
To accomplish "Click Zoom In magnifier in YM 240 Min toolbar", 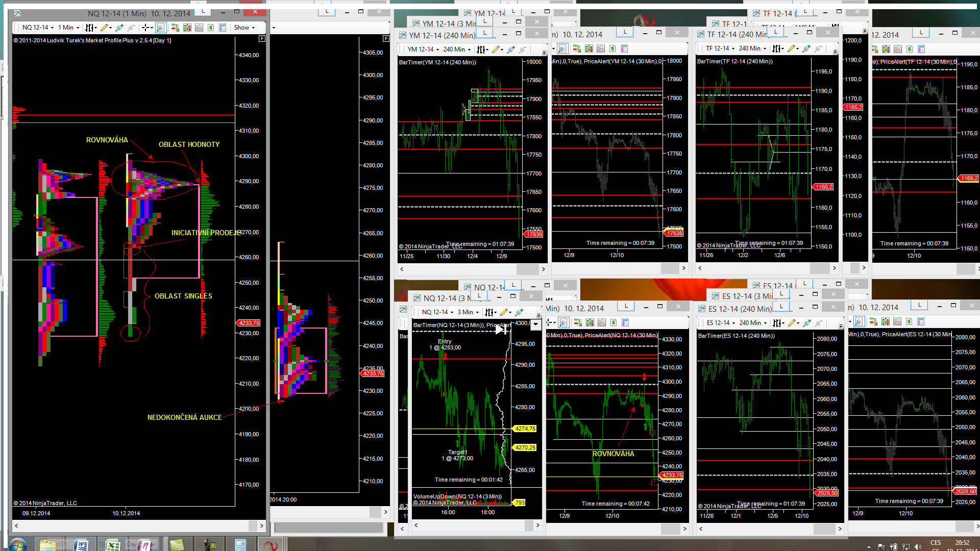I will [511, 49].
